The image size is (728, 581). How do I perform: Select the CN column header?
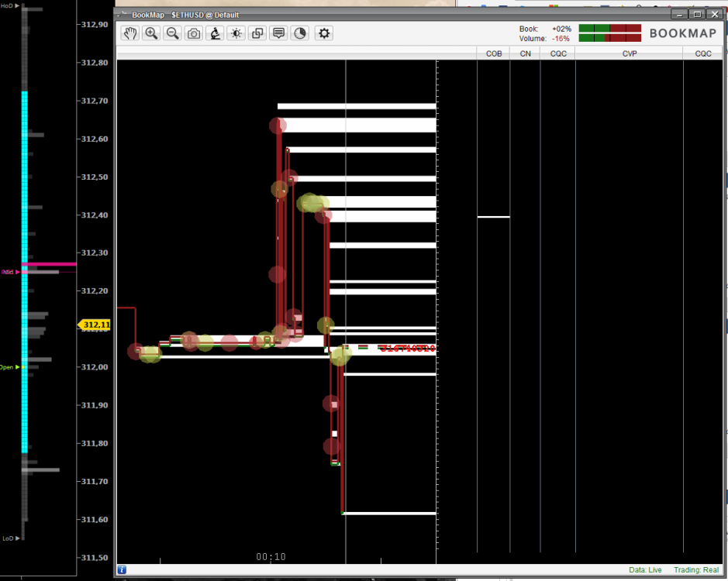[525, 53]
